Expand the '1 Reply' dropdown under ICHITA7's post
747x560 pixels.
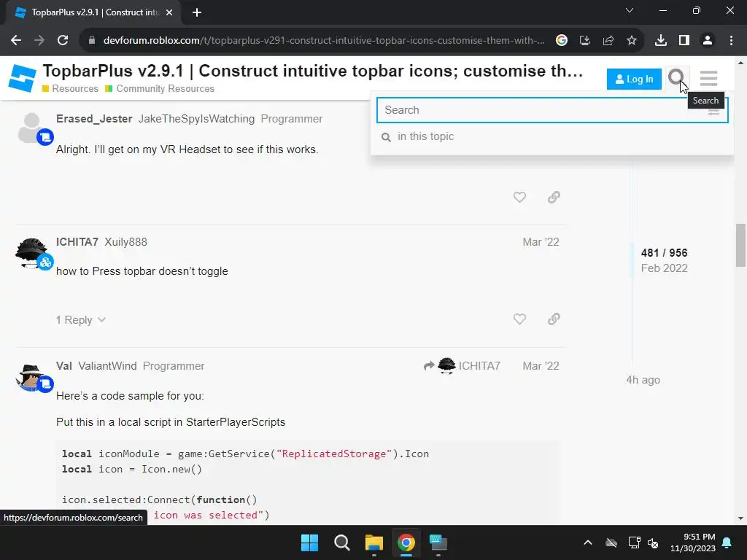pos(80,320)
